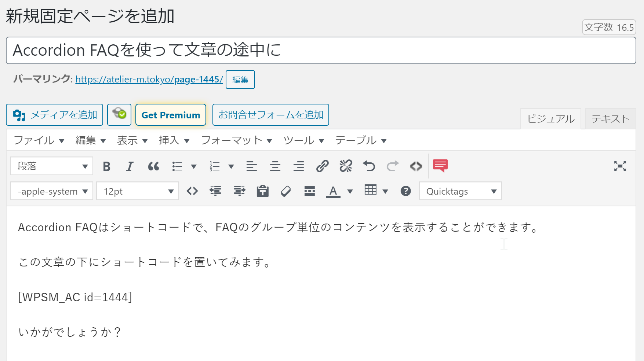Toggle bold formatting
644x361 pixels.
tap(106, 166)
